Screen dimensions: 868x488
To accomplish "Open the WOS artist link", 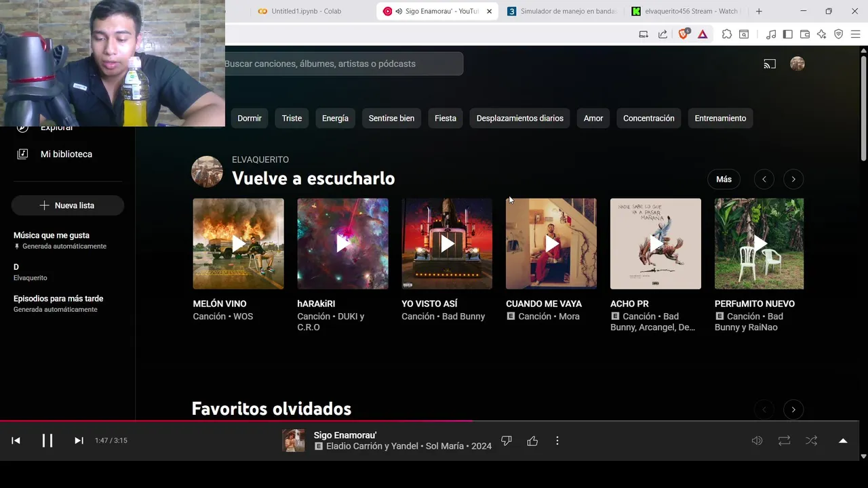I will click(243, 317).
